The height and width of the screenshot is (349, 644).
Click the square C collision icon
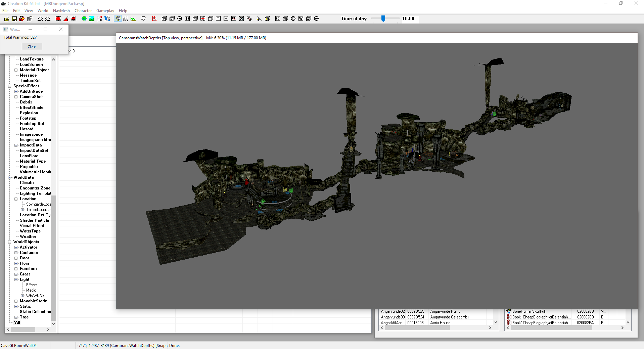click(278, 19)
